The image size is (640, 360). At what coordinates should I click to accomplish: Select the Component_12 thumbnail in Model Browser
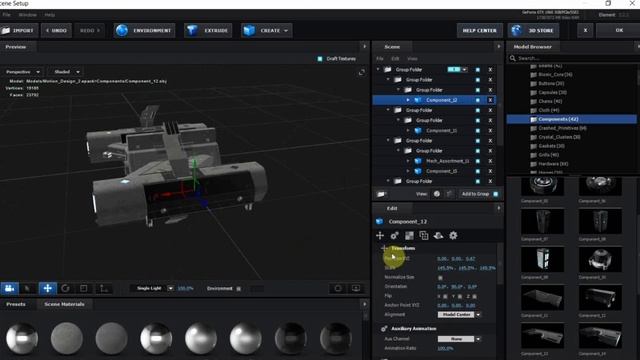tap(600, 298)
